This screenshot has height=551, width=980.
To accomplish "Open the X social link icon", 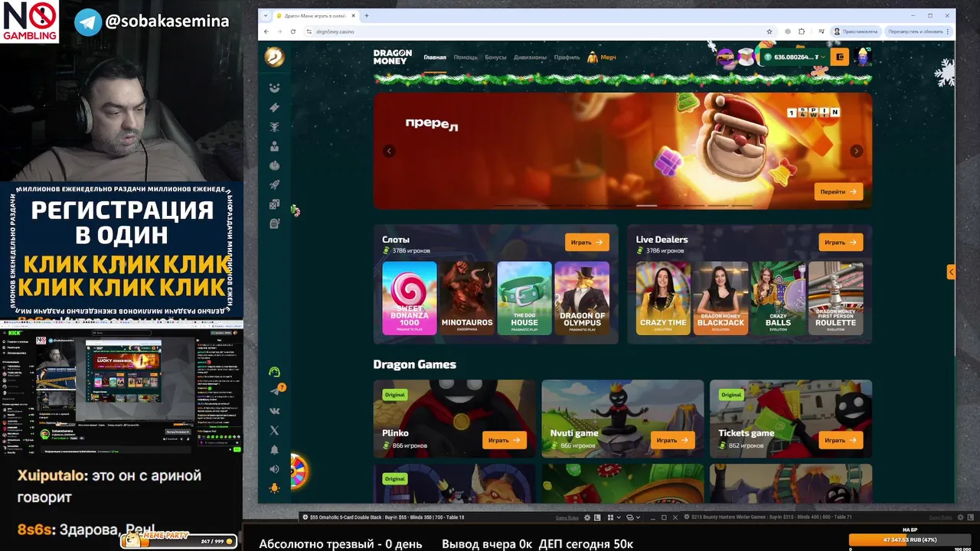I will coord(274,430).
